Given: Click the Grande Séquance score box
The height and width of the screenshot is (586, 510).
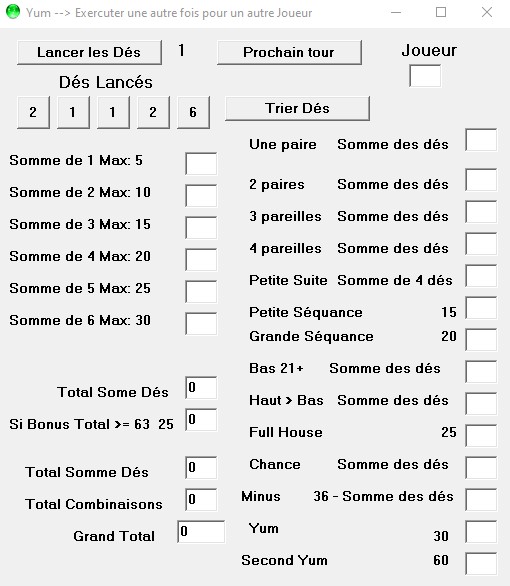Looking at the screenshot, I should [481, 340].
